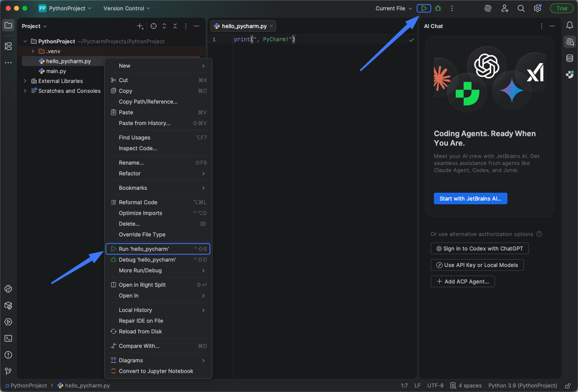Hide the AI Chat panel with minimize icon
The height and width of the screenshot is (392, 578).
(552, 26)
